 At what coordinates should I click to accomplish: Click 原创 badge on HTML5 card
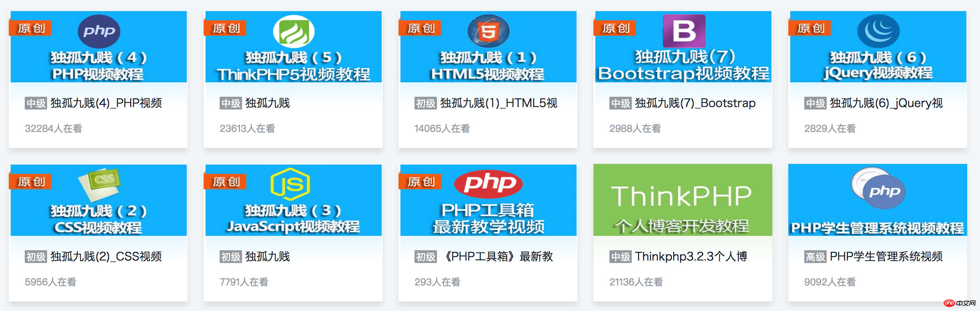pyautogui.click(x=420, y=28)
